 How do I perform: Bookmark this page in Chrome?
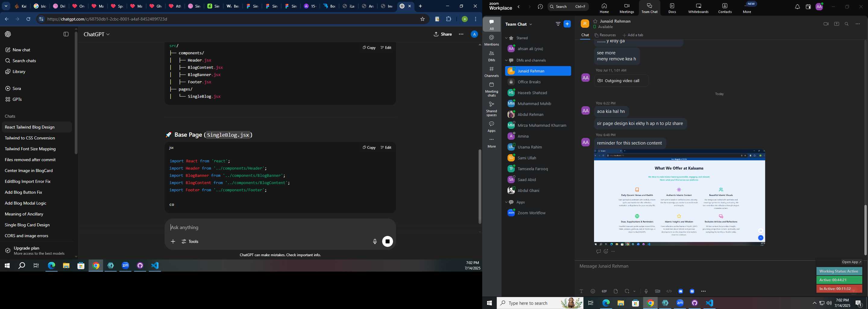click(422, 19)
